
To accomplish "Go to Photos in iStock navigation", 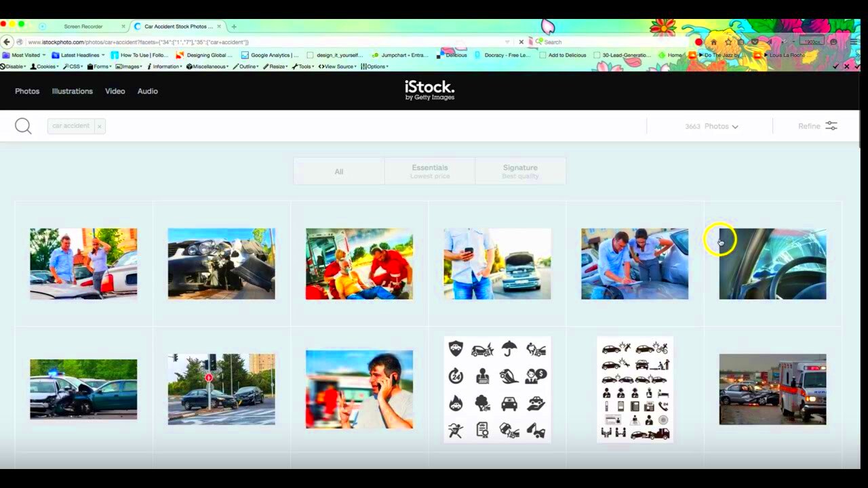I will coord(27,91).
